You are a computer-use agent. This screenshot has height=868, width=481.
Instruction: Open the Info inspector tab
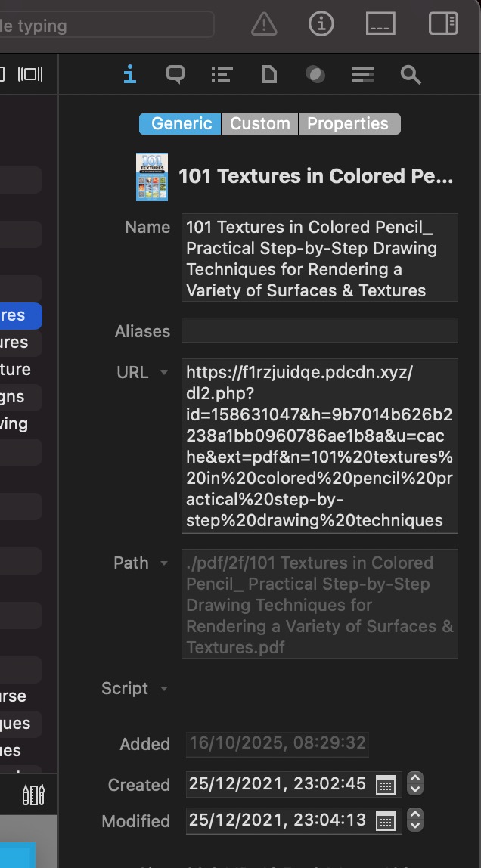coord(130,74)
